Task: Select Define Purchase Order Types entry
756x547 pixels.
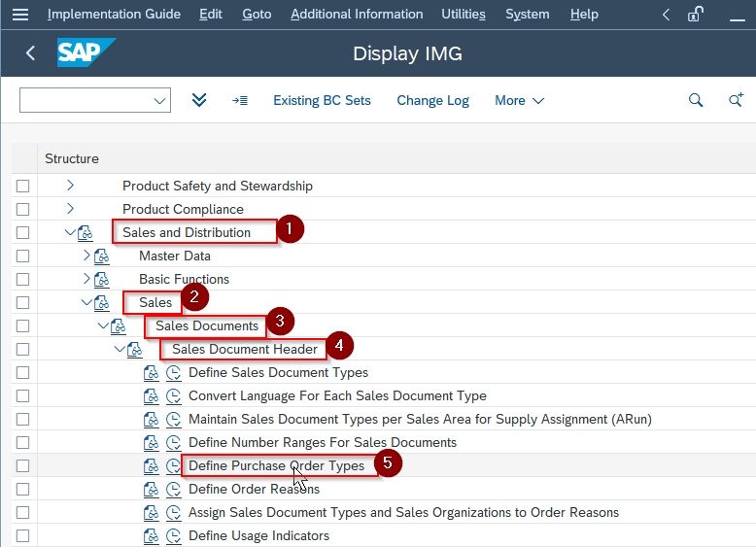Action: coord(276,465)
